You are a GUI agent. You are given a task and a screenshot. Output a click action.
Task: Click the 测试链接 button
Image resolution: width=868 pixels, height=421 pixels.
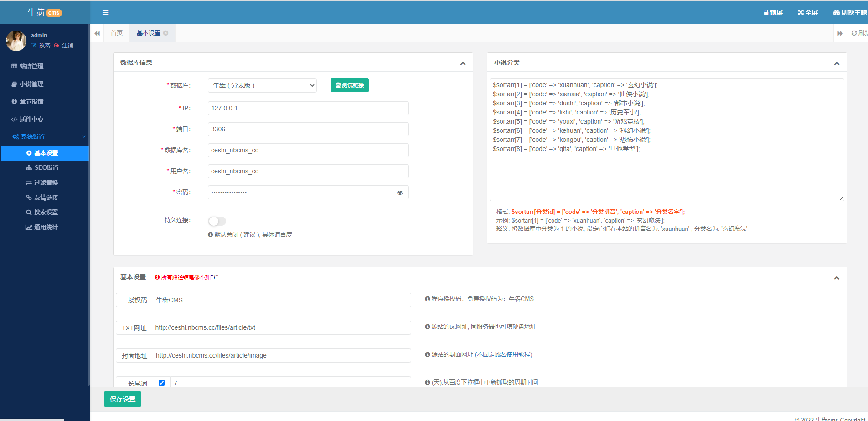pos(349,85)
